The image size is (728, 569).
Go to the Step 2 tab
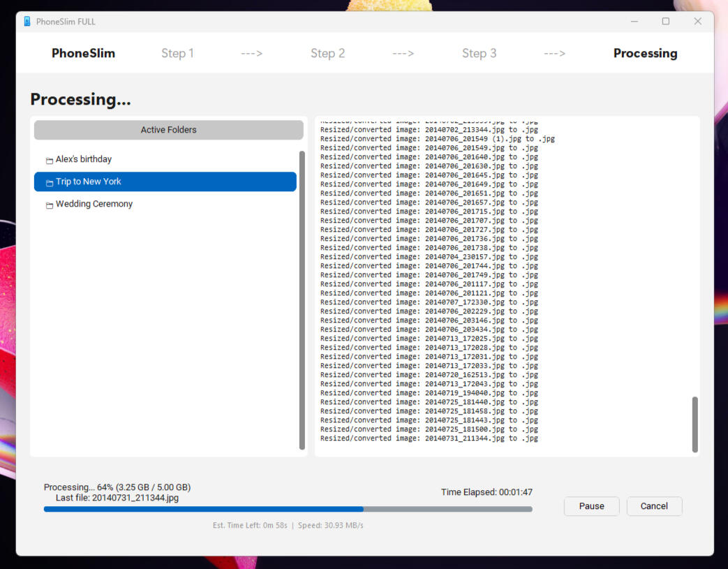click(x=328, y=54)
